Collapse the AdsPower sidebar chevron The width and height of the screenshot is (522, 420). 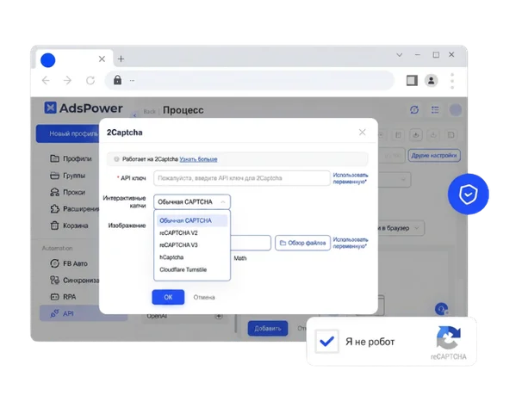point(134,115)
